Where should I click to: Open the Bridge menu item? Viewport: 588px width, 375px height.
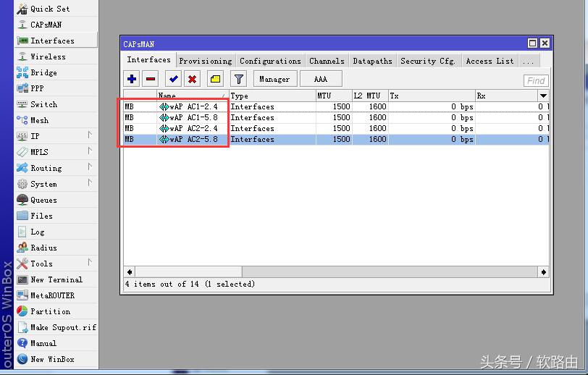(x=56, y=72)
